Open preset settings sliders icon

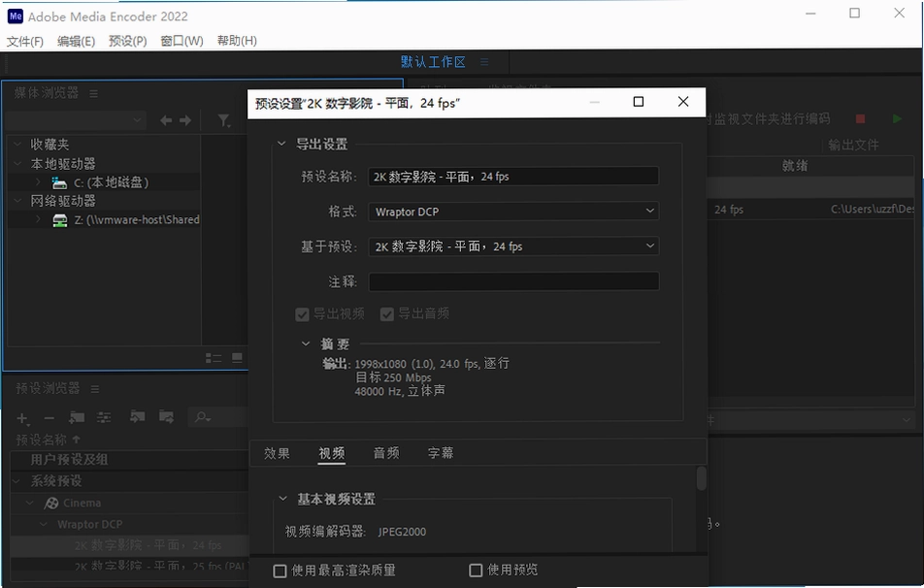click(x=104, y=418)
